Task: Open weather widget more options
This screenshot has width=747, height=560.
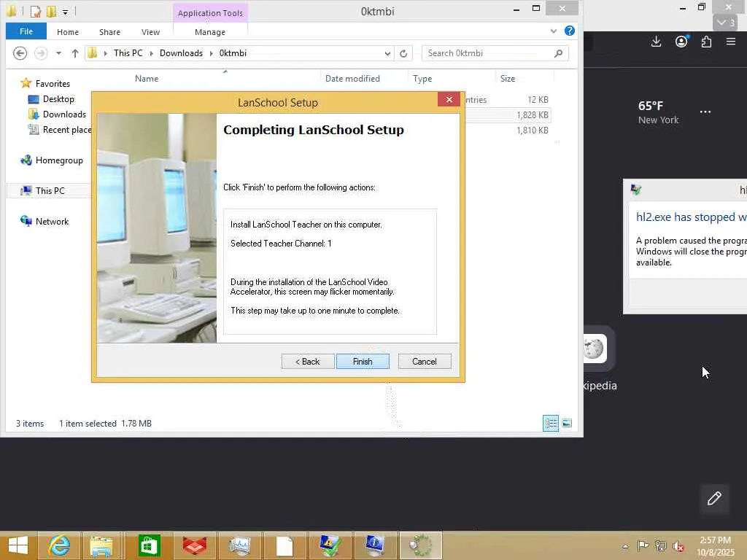Action: [x=705, y=112]
